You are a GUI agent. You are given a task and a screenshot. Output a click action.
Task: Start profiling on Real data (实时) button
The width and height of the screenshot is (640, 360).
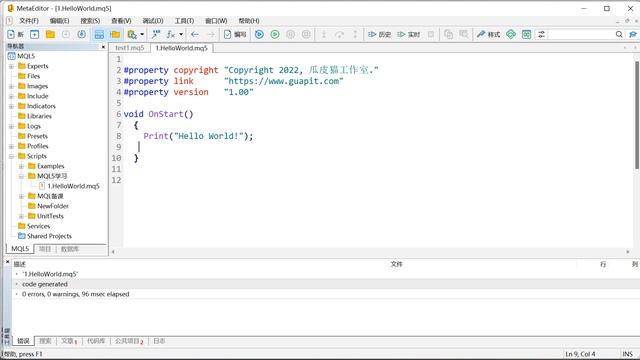[x=409, y=35]
